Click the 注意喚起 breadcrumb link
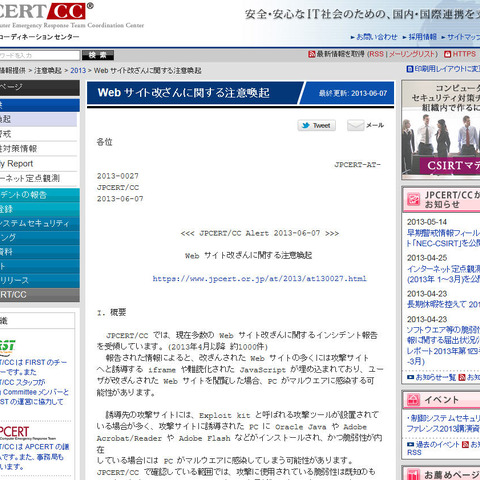The height and width of the screenshot is (480, 480). point(48,71)
